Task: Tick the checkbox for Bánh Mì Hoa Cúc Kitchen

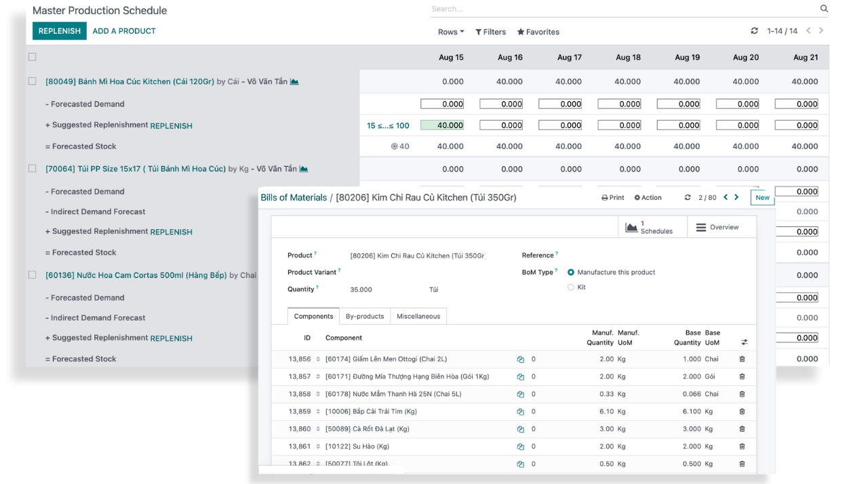Action: click(32, 81)
